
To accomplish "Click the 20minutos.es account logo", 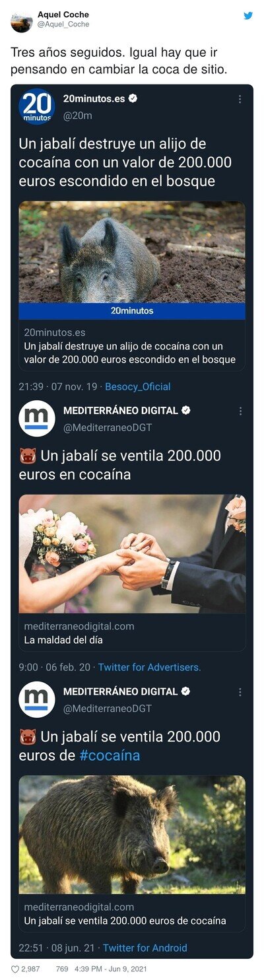I will tap(37, 106).
